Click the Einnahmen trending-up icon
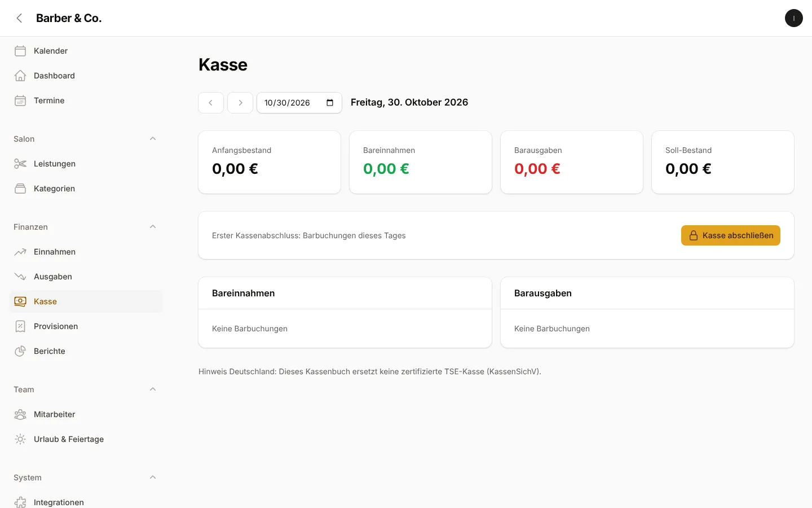812x508 pixels. [20, 252]
